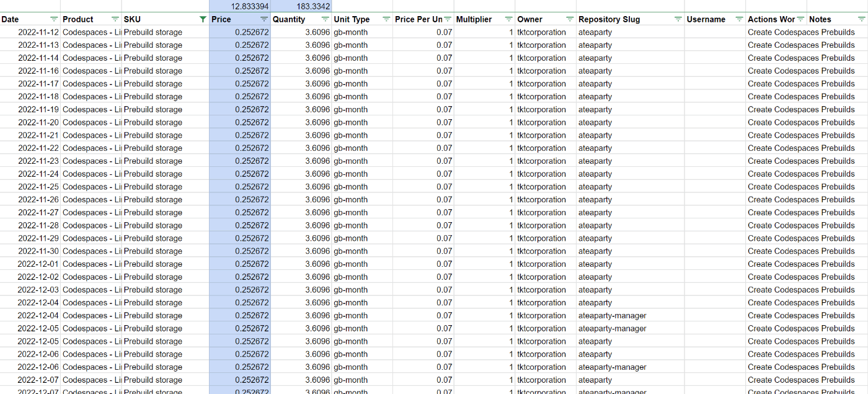Open the Owner column filter dropdown
This screenshot has height=394, width=868.
coord(569,19)
